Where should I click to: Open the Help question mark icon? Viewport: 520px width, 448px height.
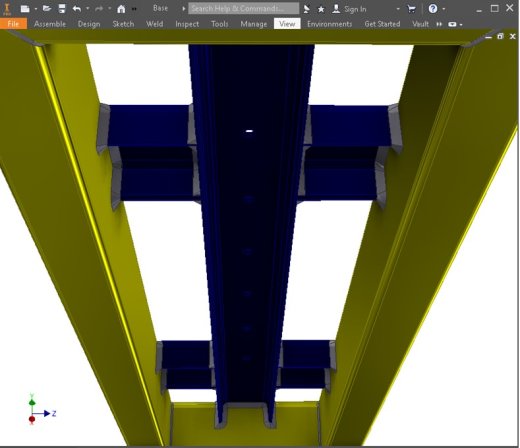click(433, 9)
